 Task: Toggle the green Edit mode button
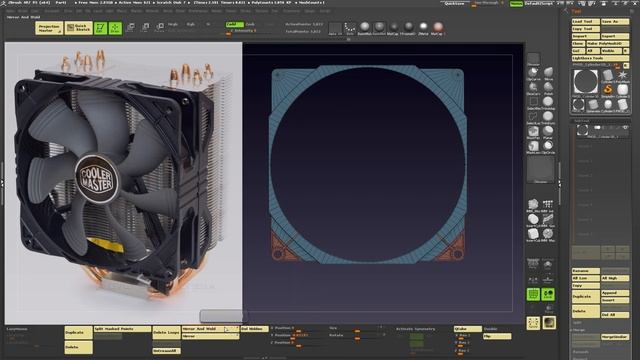click(x=100, y=28)
